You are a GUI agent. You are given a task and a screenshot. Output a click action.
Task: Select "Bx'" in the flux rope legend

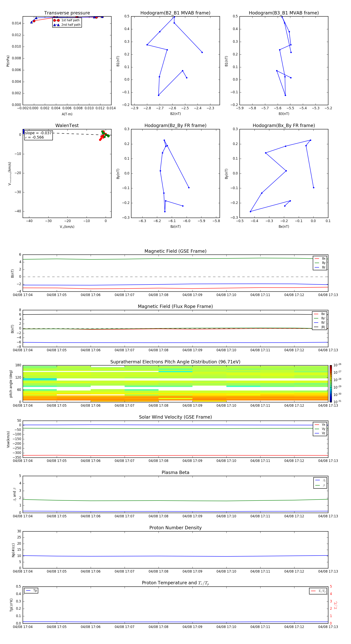[x=320, y=314]
